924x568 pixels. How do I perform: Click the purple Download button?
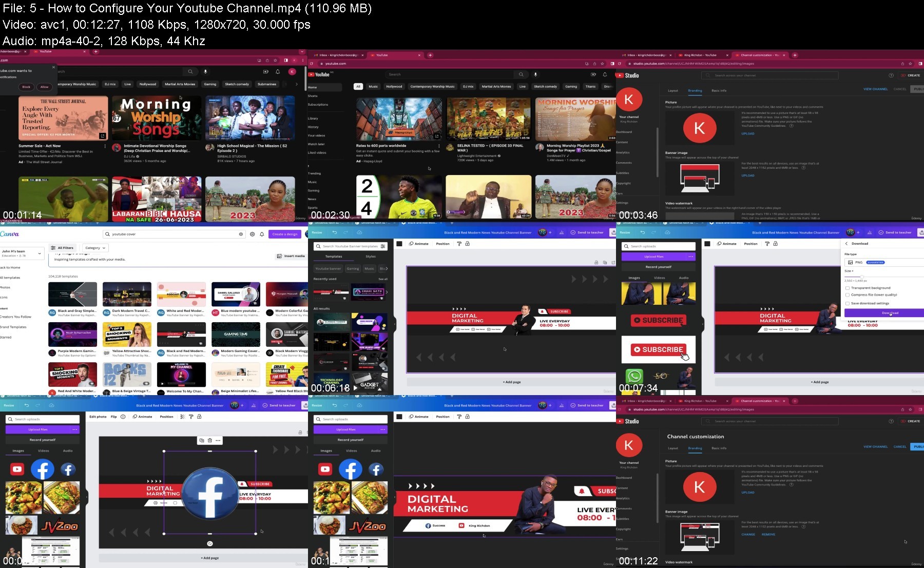(x=884, y=313)
